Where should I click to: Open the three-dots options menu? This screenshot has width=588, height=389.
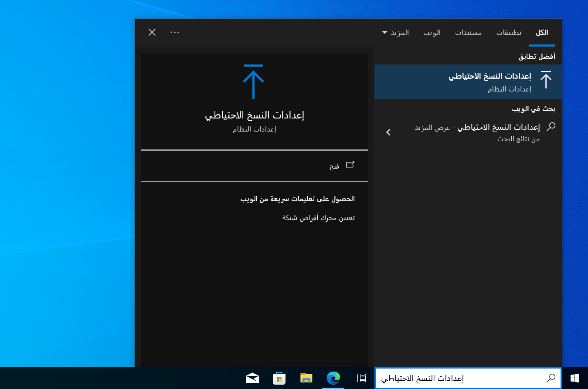[x=175, y=32]
